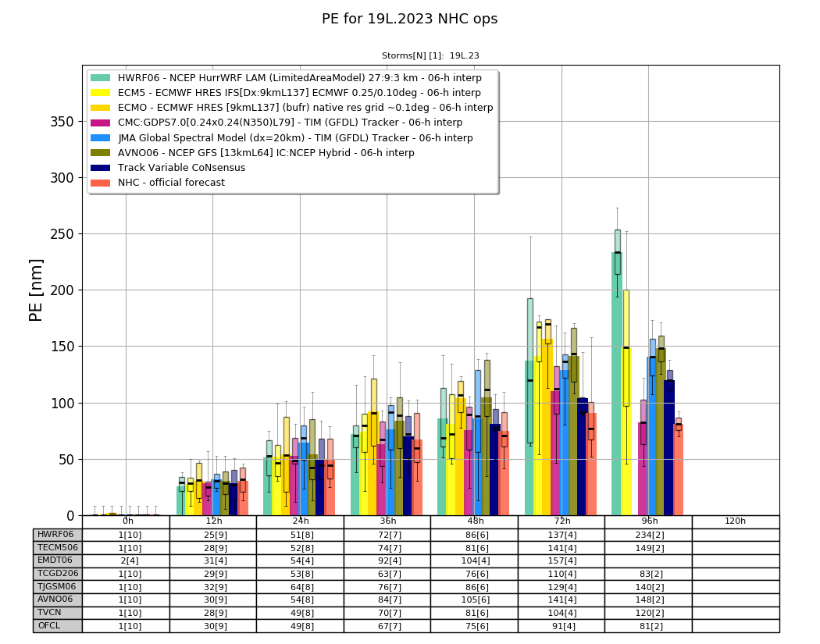The height and width of the screenshot is (644, 820).
Task: Select the HWRF06 row label in the table
Action: [58, 535]
